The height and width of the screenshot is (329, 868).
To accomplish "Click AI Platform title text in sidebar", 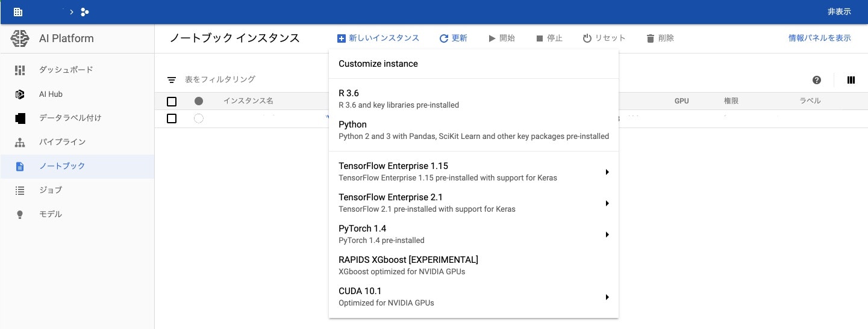I will pos(66,38).
